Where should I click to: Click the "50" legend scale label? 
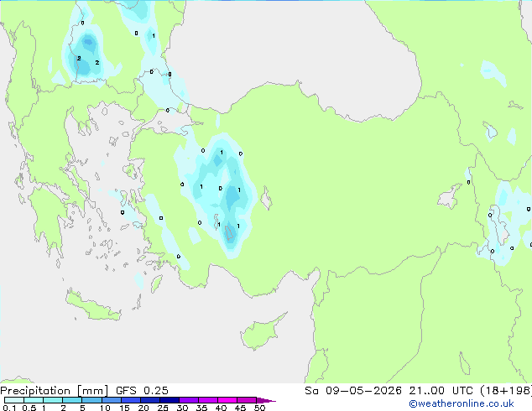pos(259,408)
